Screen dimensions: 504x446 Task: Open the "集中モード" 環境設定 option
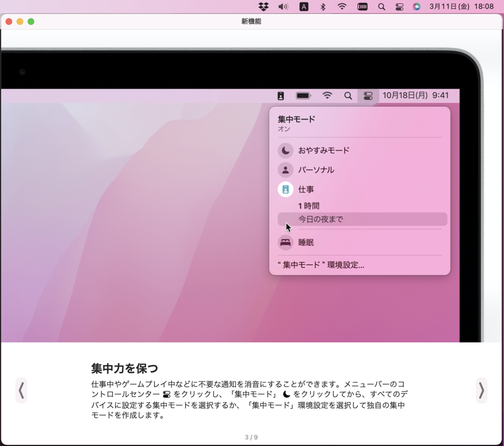point(321,265)
